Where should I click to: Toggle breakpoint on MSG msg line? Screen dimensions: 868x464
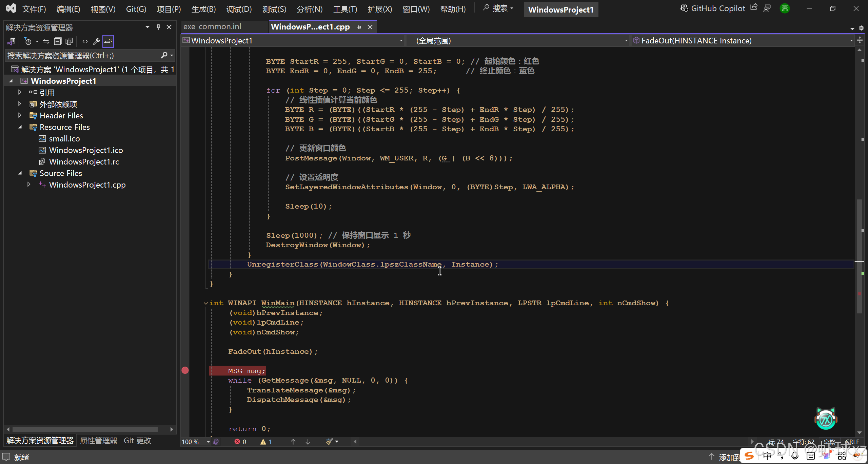click(x=185, y=370)
